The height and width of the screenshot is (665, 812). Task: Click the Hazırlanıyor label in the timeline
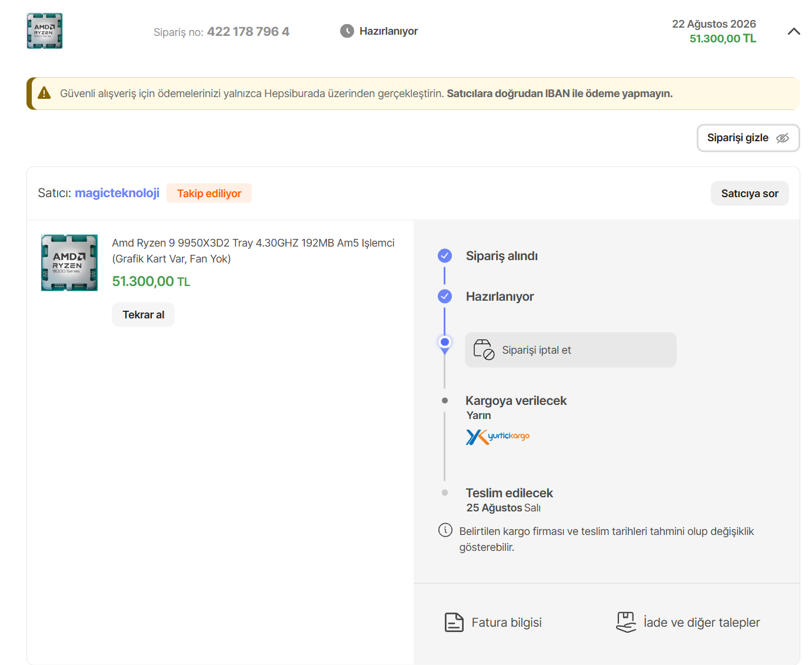tap(500, 297)
